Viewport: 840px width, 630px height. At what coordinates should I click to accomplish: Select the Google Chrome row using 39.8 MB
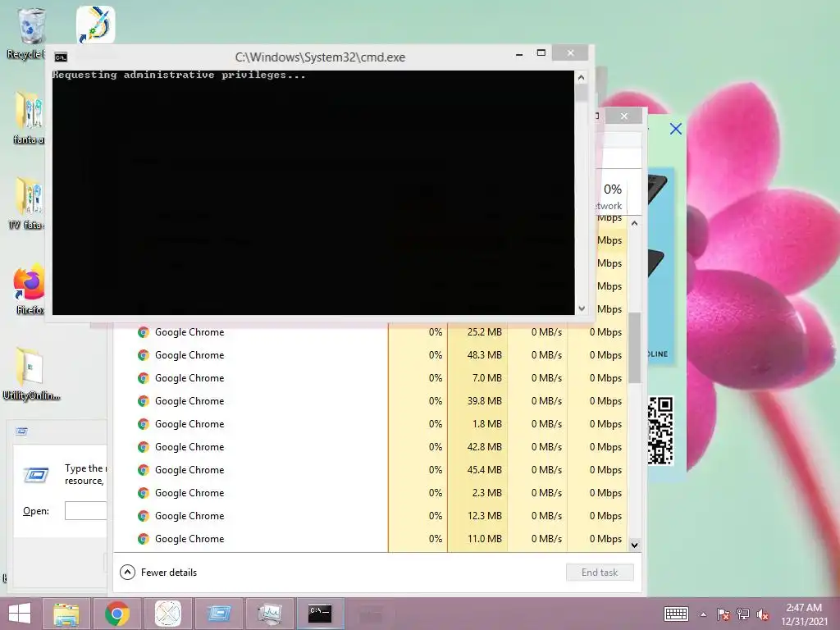[x=370, y=401]
